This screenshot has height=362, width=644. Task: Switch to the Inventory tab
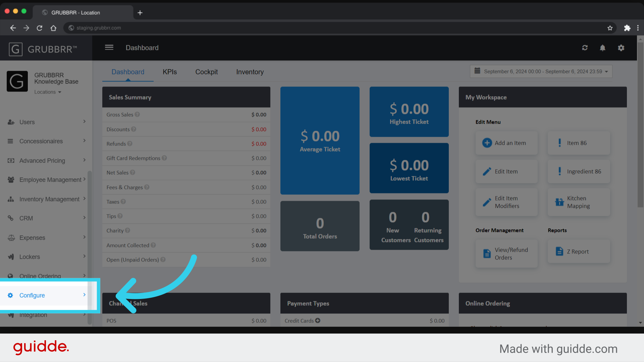click(250, 72)
